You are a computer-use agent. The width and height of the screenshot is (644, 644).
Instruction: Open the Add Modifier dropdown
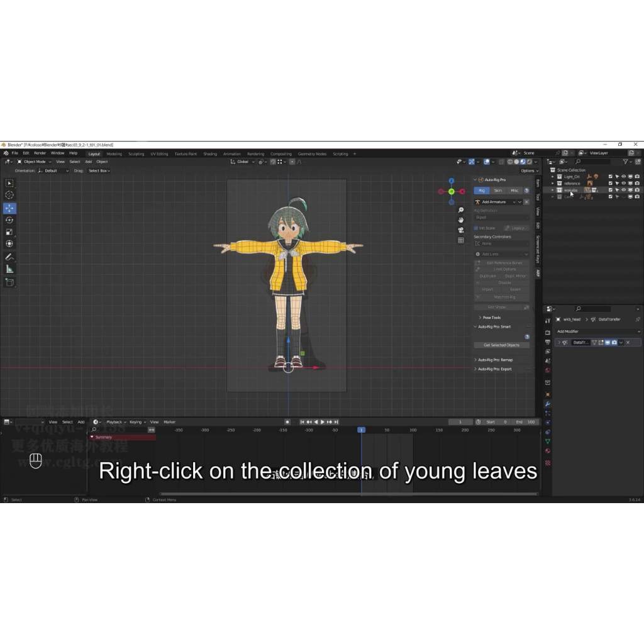(x=596, y=331)
